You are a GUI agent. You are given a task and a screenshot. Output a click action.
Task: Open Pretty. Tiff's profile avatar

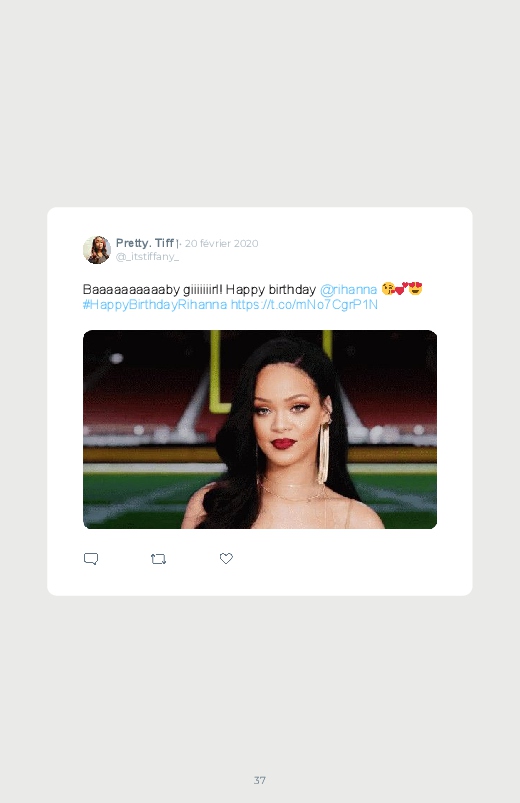pyautogui.click(x=97, y=249)
